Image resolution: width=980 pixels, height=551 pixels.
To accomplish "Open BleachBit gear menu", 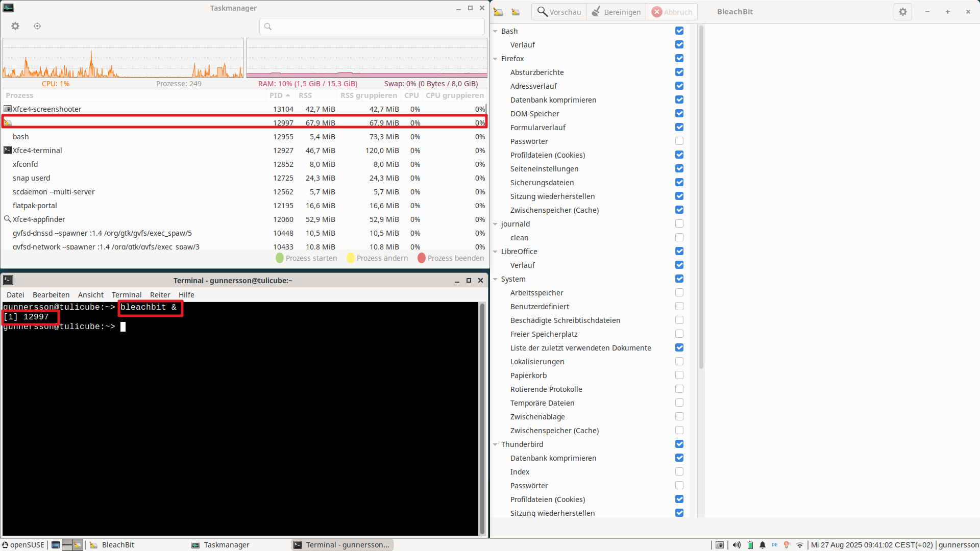I will pos(903,12).
